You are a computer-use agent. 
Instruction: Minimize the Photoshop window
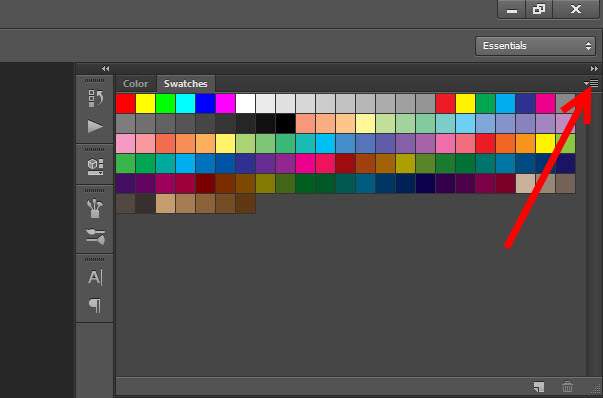point(511,9)
